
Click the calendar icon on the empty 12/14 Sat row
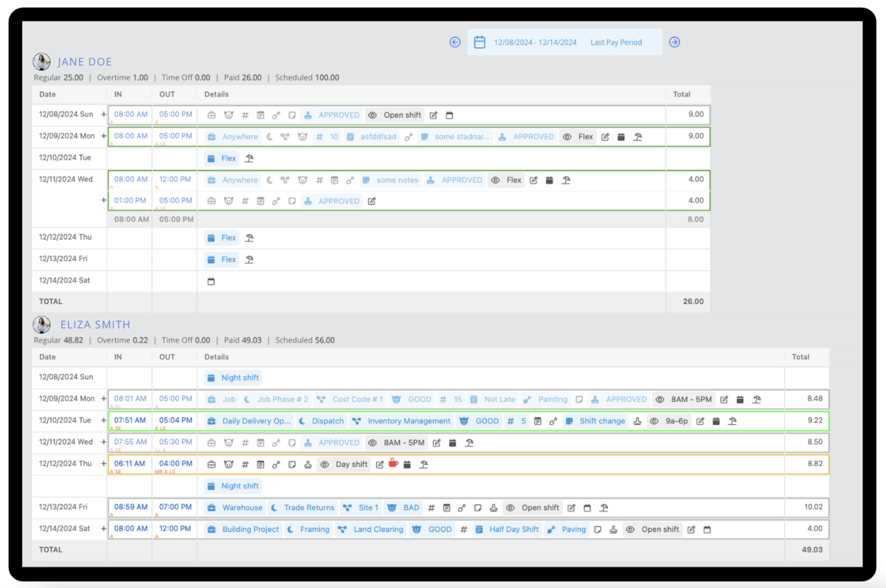tap(211, 281)
